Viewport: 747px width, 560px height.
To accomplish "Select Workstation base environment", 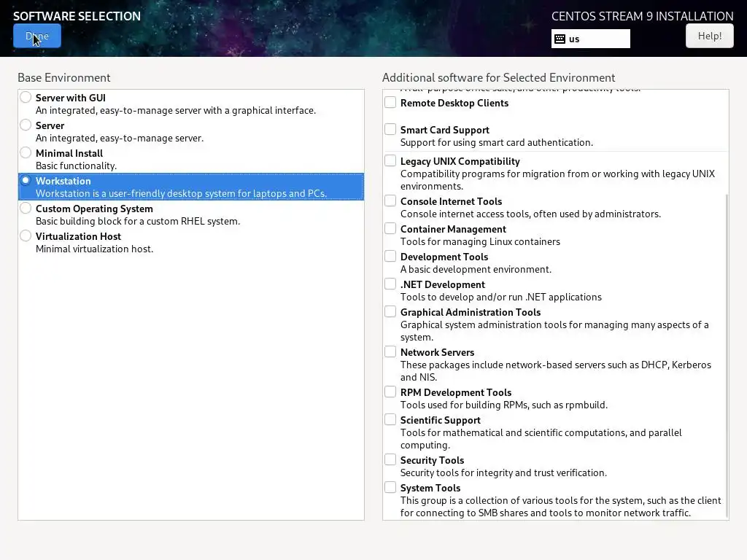I will (26, 181).
